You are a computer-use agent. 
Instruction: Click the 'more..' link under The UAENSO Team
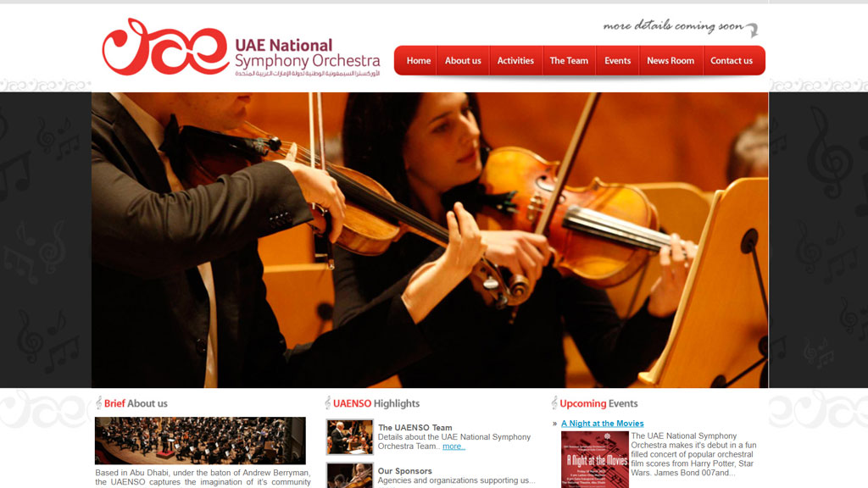coord(454,446)
